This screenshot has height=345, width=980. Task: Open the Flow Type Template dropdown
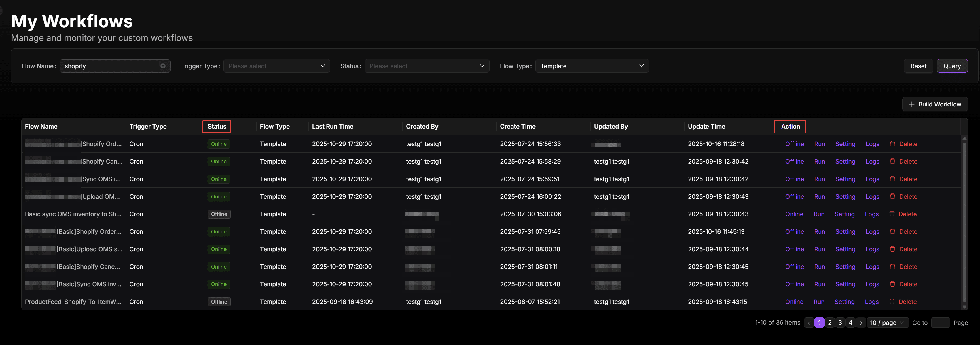(592, 66)
